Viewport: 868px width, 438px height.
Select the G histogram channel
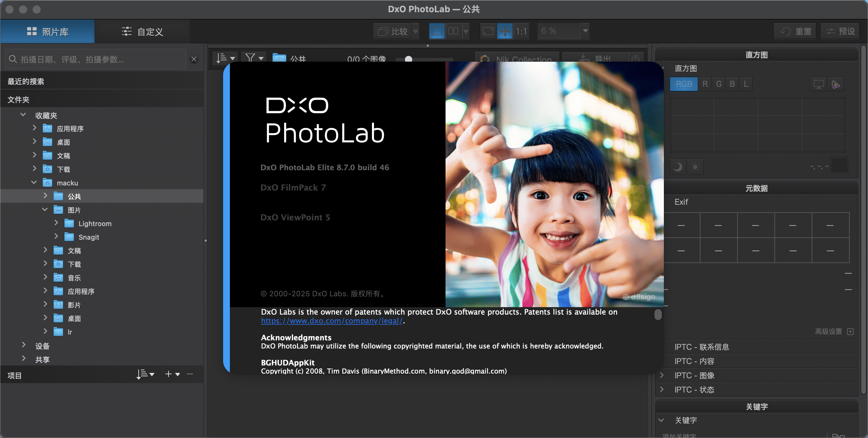(718, 84)
